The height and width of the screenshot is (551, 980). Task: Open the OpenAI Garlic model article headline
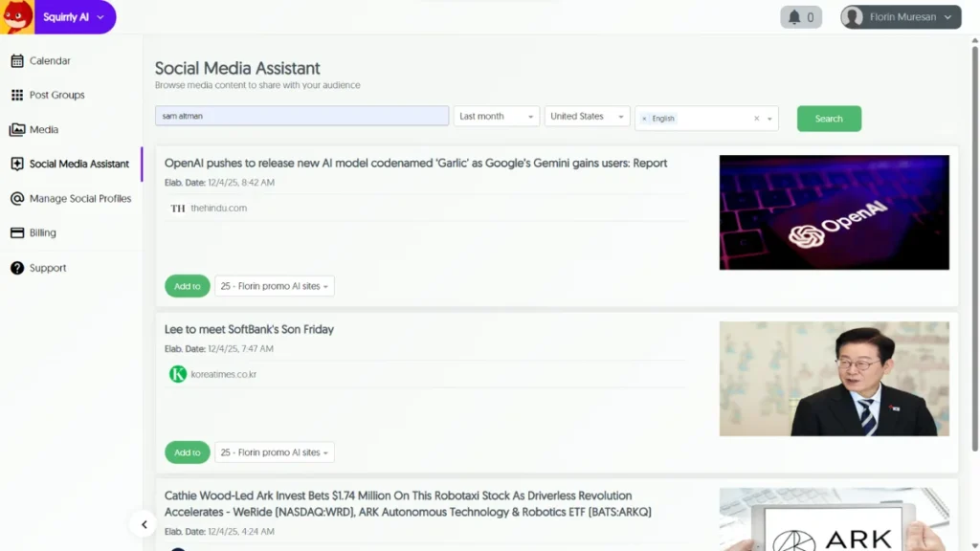(x=415, y=164)
